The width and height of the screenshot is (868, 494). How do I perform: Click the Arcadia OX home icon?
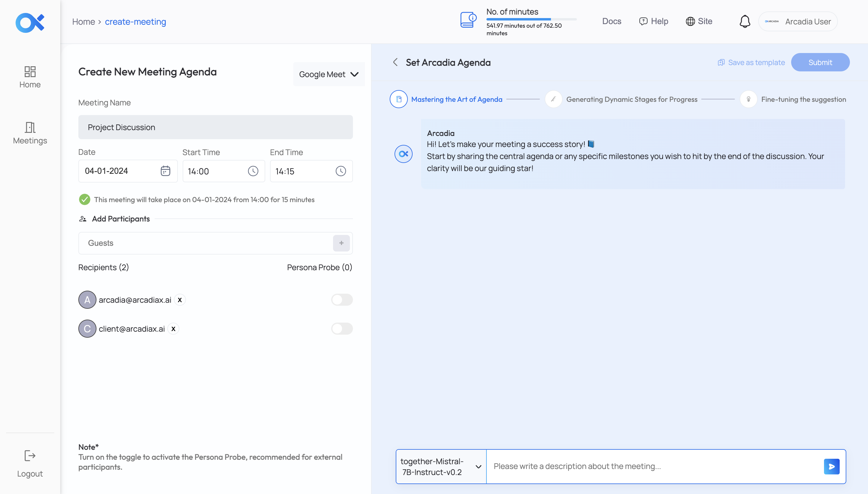point(30,21)
